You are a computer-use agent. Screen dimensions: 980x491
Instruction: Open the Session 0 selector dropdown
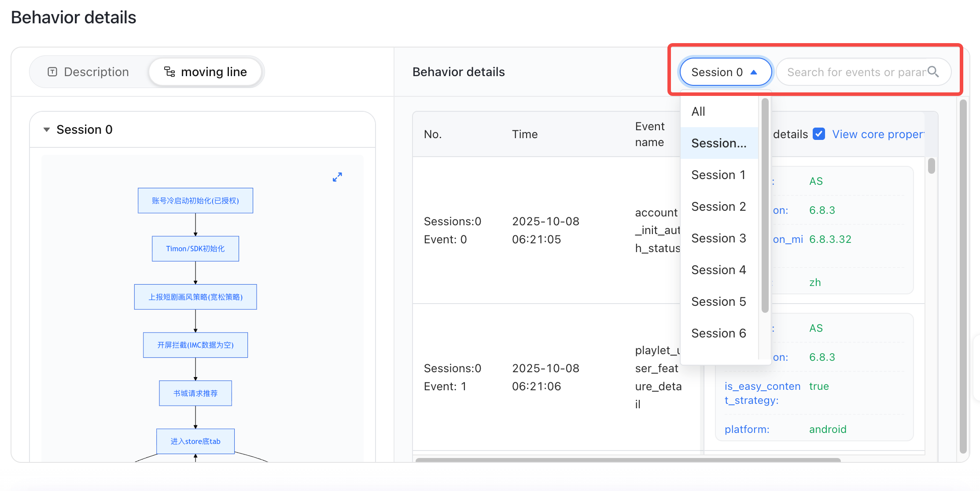coord(726,72)
